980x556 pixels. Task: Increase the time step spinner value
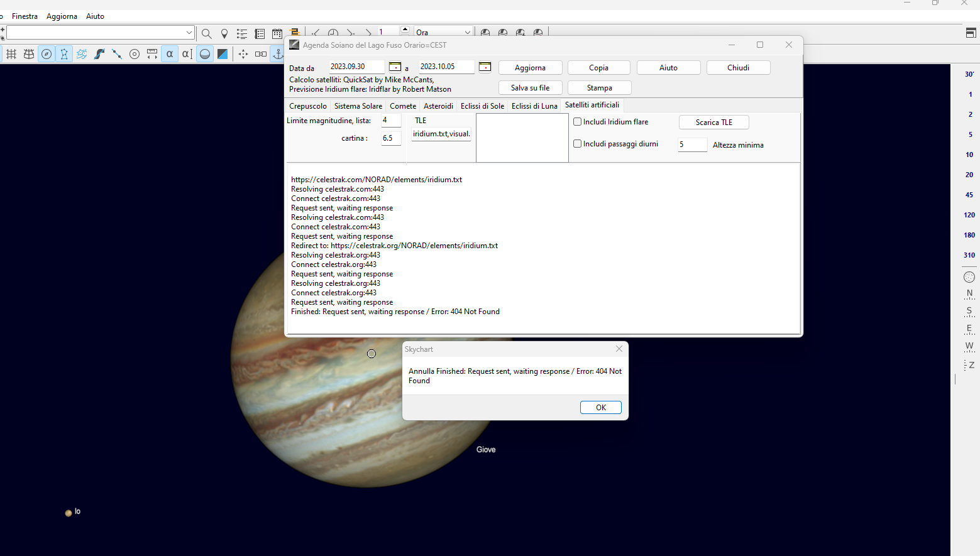coord(405,29)
